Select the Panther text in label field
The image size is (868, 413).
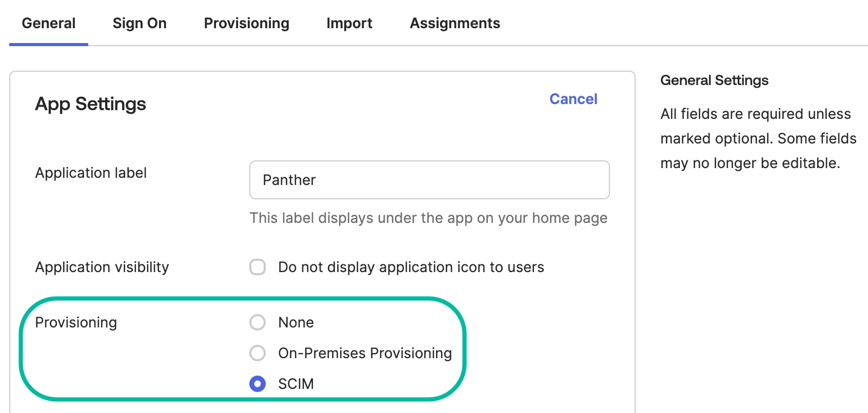(x=289, y=180)
